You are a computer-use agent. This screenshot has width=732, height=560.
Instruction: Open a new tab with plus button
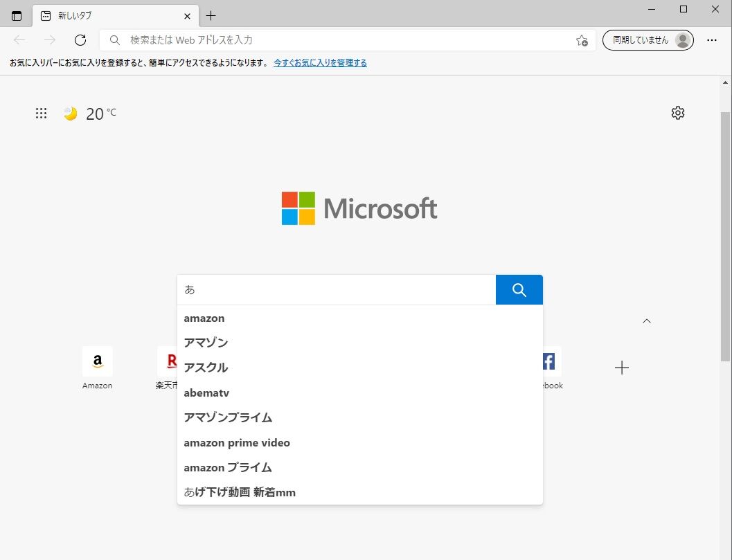point(211,16)
